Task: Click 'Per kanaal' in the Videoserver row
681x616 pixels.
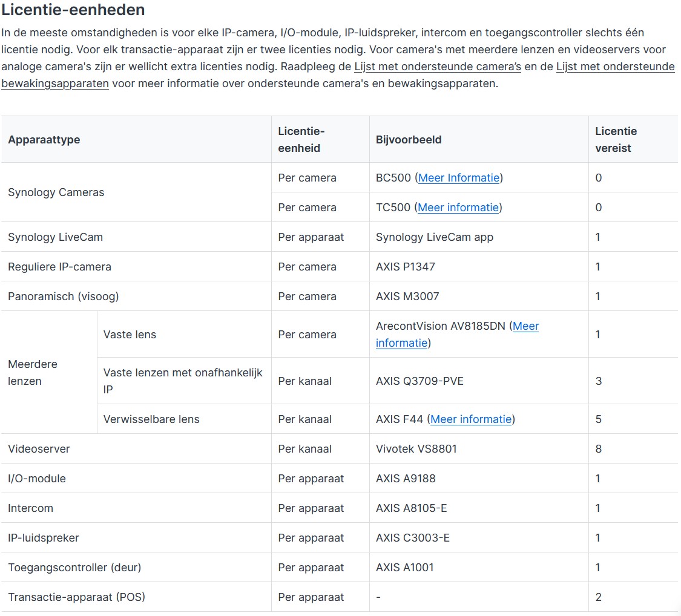Action: 305,449
